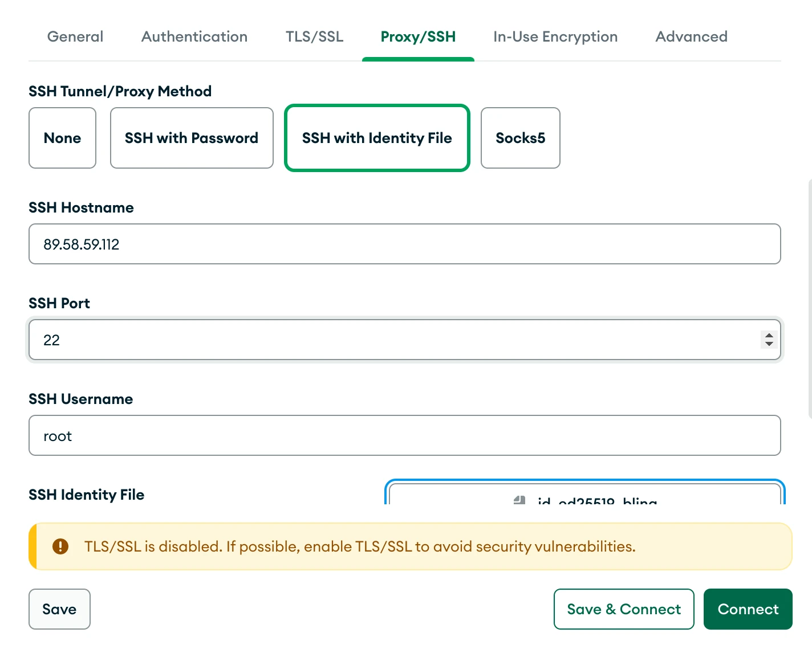Screen dimensions: 812x645
Task: Click the Save button
Action: [59, 609]
